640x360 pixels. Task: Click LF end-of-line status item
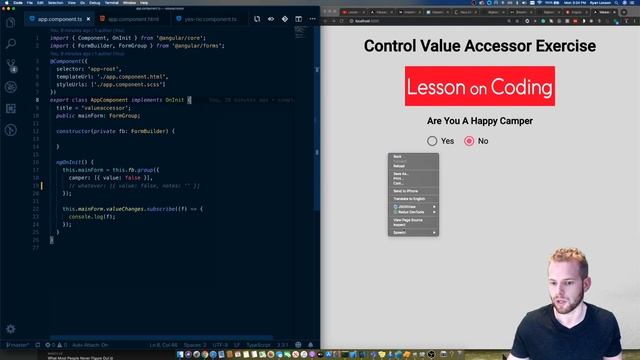coord(237,345)
